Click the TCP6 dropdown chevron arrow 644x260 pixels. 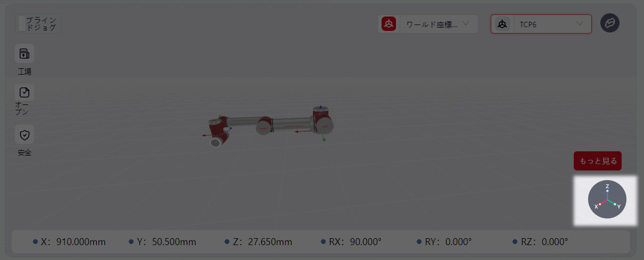[580, 24]
